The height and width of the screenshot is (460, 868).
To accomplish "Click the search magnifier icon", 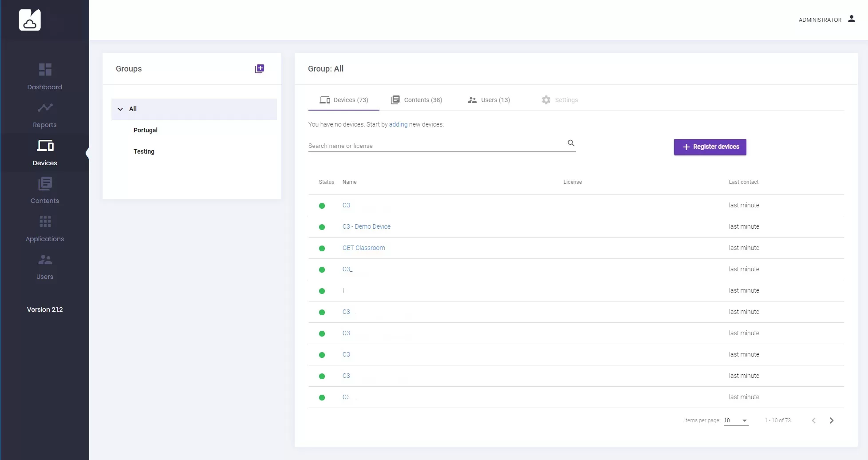I will 571,143.
